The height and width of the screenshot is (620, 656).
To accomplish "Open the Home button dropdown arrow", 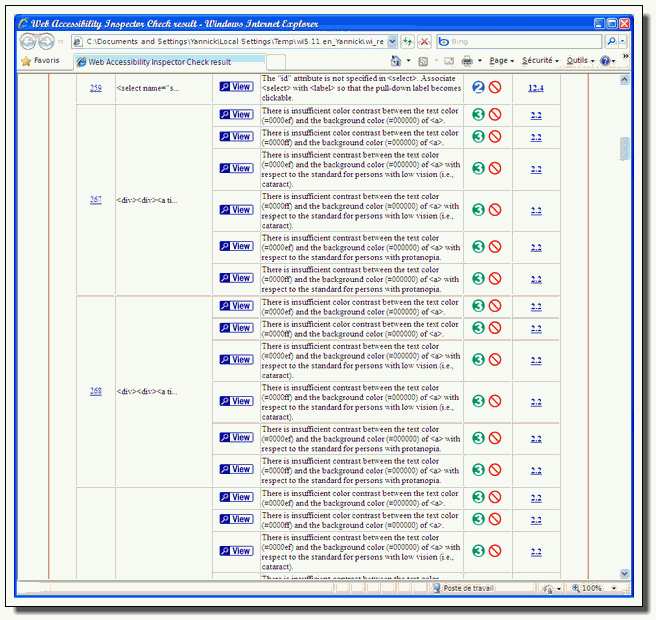I will (x=408, y=61).
